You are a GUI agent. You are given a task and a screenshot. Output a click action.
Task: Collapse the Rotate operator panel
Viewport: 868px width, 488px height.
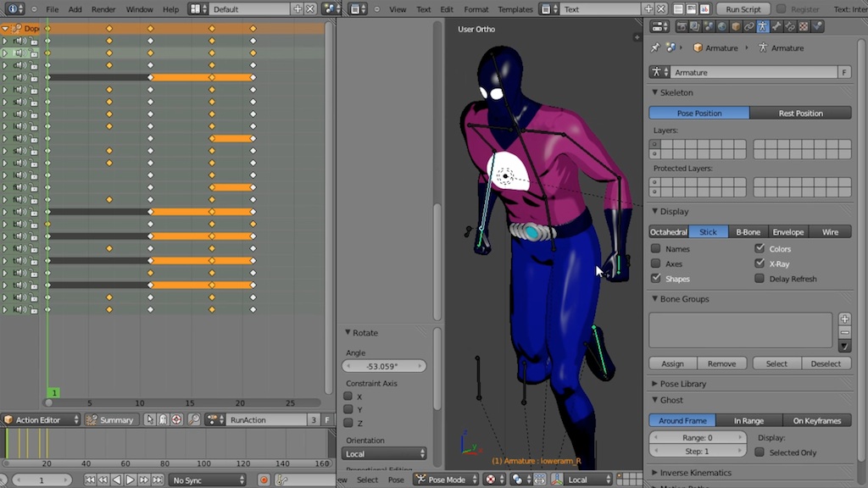(x=348, y=332)
